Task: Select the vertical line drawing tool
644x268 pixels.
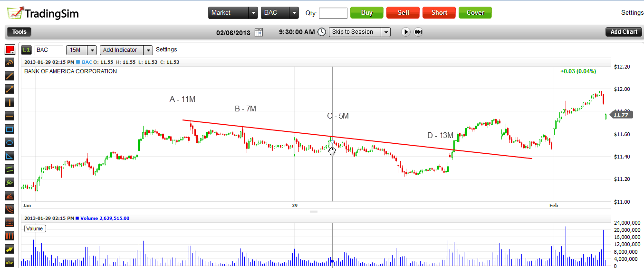Action: pos(10,102)
